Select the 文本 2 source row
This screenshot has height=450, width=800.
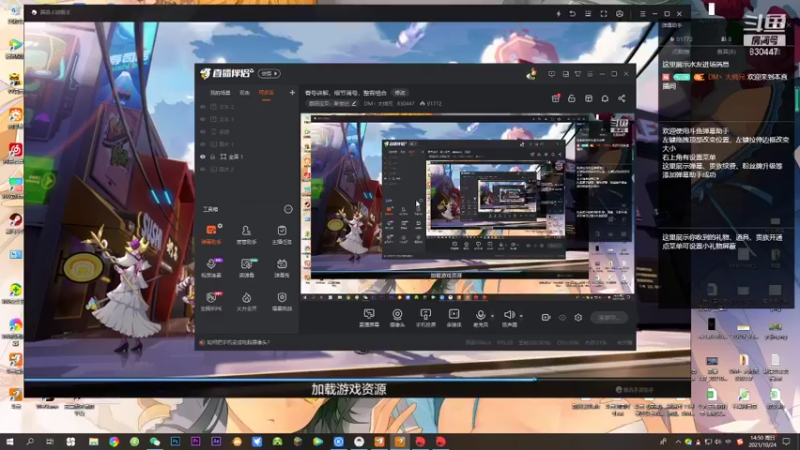(x=247, y=107)
